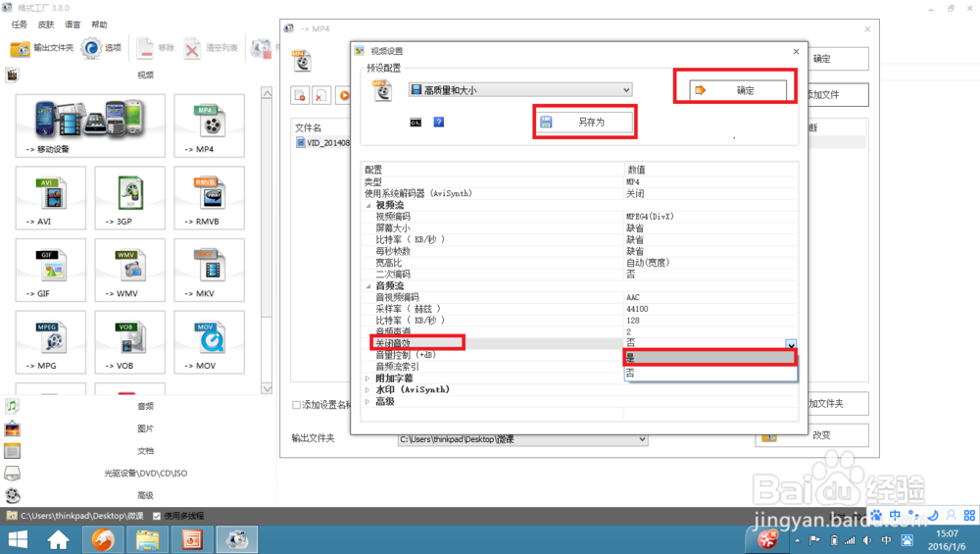
Task: Select the -> MOV format tile
Action: pos(209,342)
